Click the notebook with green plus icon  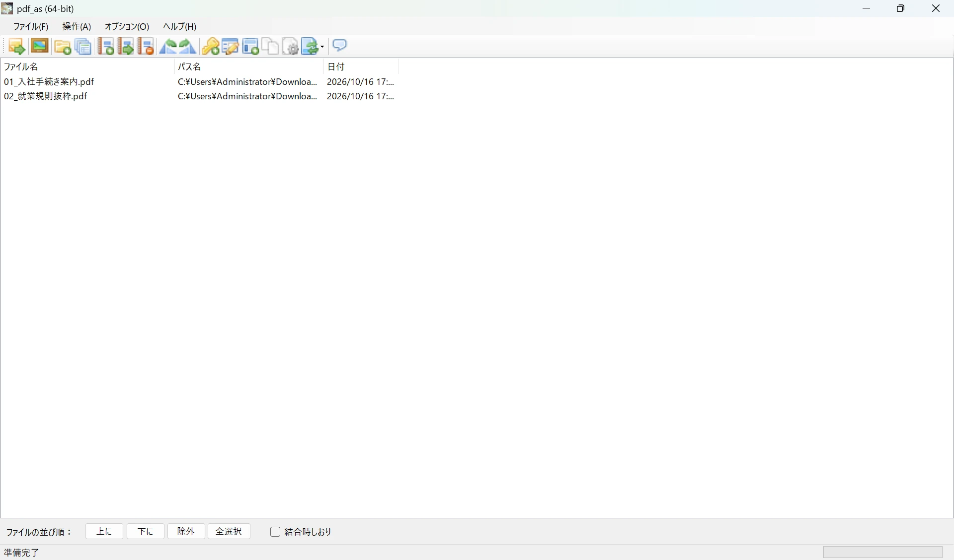[x=106, y=47]
